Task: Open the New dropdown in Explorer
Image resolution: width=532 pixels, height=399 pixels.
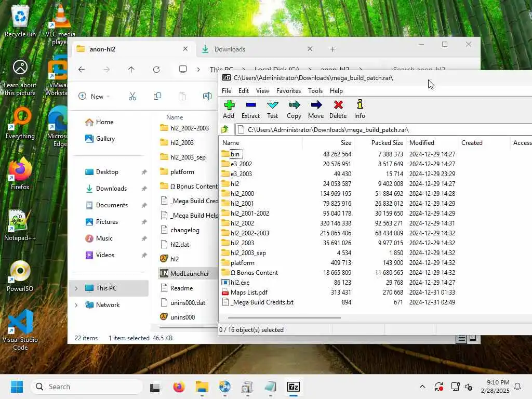Action: tap(94, 96)
